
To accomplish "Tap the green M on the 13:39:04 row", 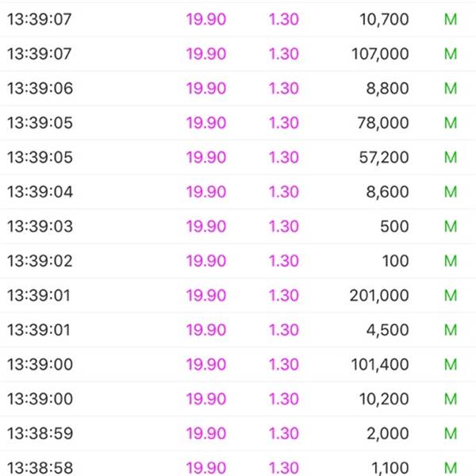I will pyautogui.click(x=451, y=192).
